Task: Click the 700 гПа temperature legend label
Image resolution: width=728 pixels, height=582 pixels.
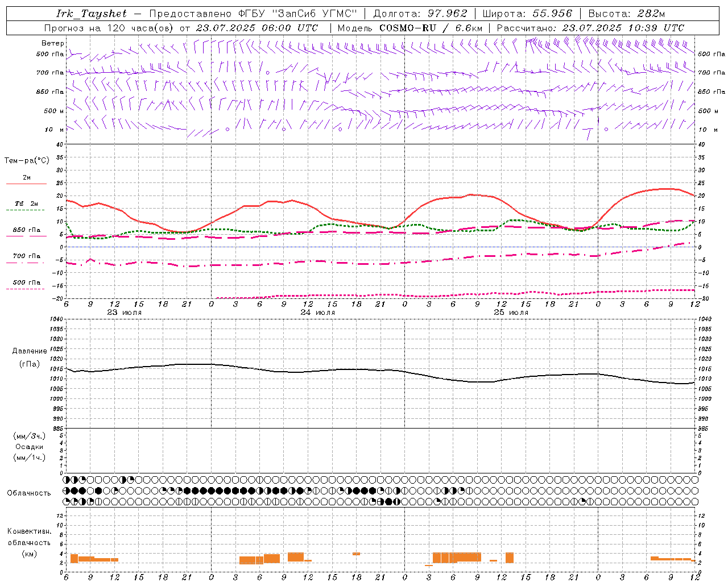Action: click(x=26, y=256)
